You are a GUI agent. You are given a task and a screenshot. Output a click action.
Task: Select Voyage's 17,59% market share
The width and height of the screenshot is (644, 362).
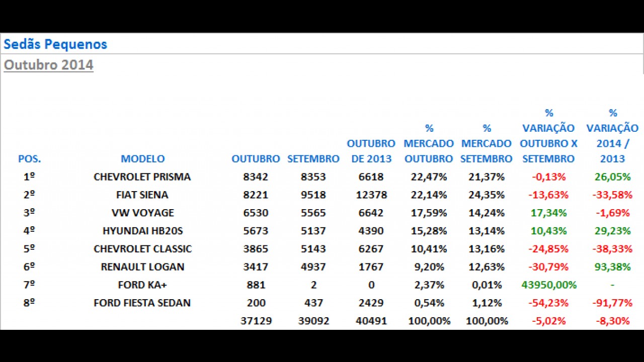(x=429, y=213)
